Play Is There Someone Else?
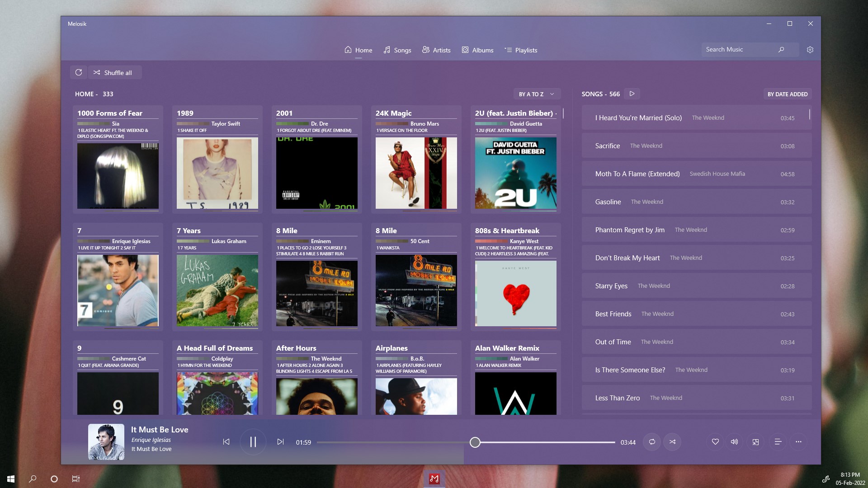The width and height of the screenshot is (868, 488). 697,370
